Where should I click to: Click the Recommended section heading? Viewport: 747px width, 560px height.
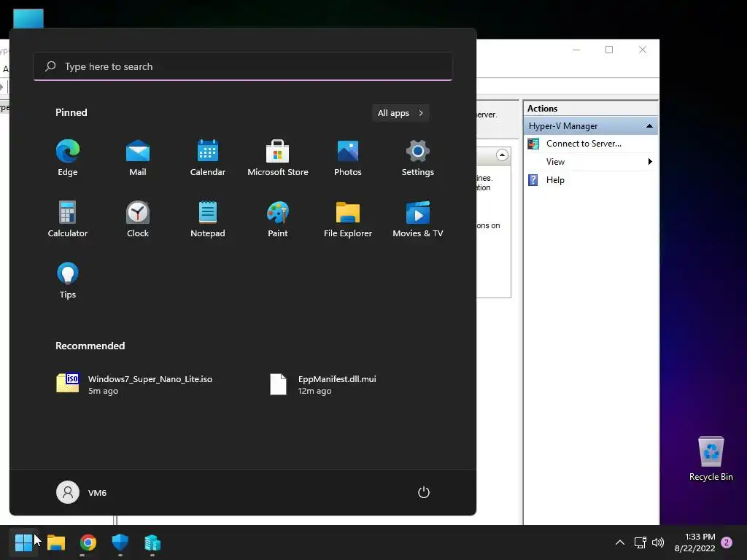[90, 346]
